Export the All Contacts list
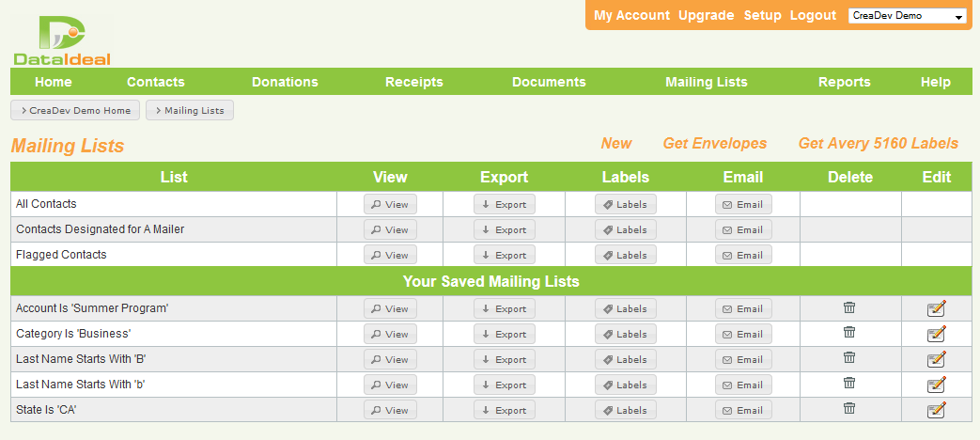 click(x=505, y=204)
